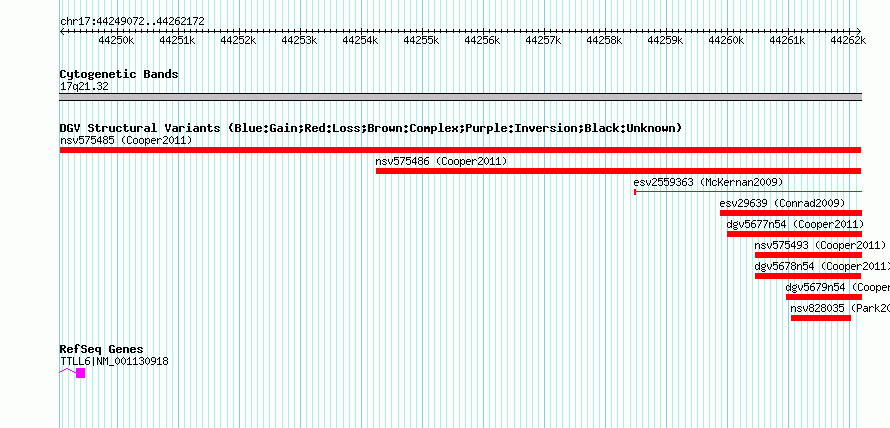Select the RefSeq Genes track title
The height and width of the screenshot is (428, 890).
point(102,349)
